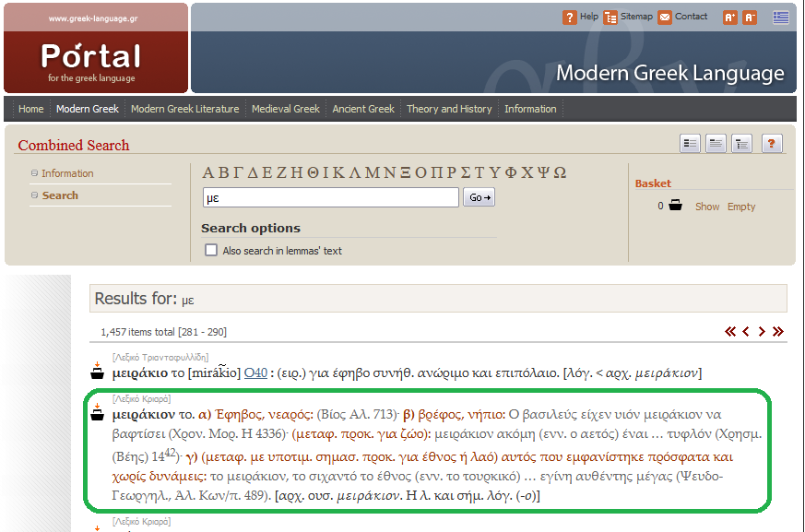
Task: Open Home menu item
Action: [x=30, y=109]
